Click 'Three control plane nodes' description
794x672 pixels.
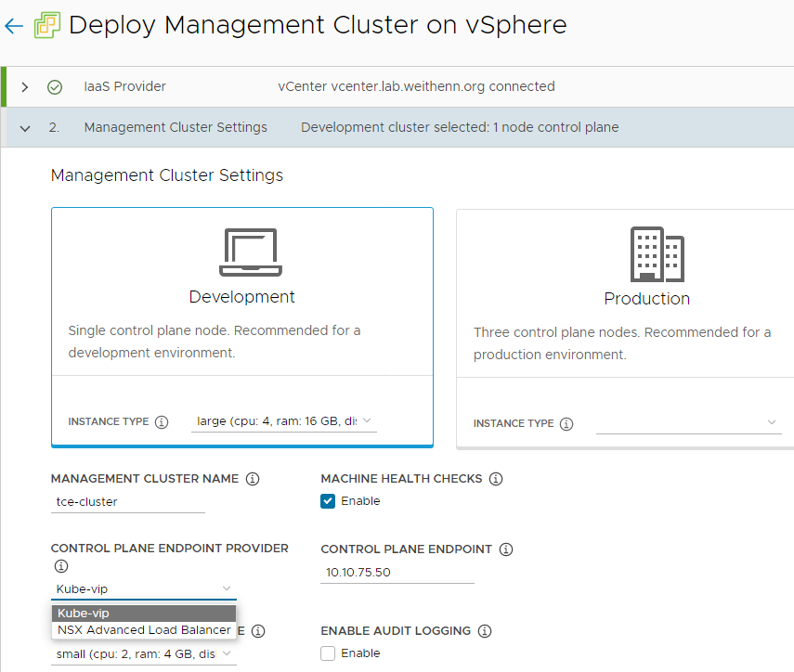pos(622,343)
